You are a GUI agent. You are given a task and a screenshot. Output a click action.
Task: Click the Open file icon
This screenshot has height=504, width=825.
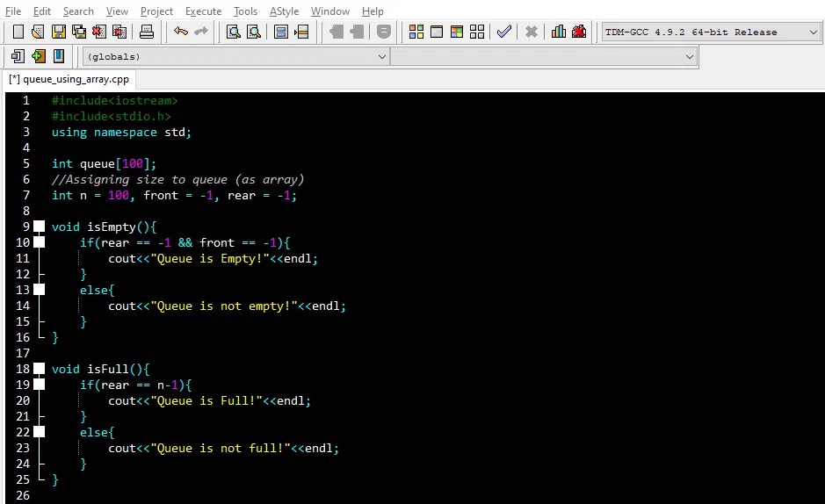pos(38,32)
